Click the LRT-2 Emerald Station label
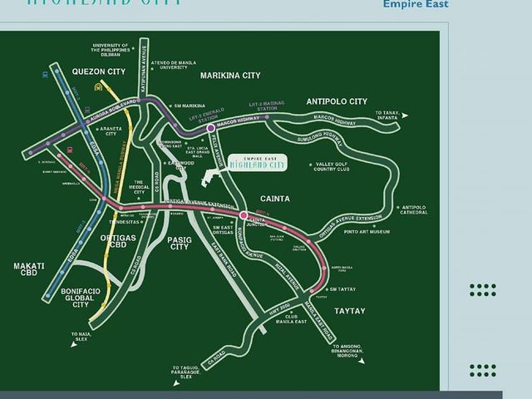Viewport: 532px width, 399px height. pyautogui.click(x=208, y=116)
